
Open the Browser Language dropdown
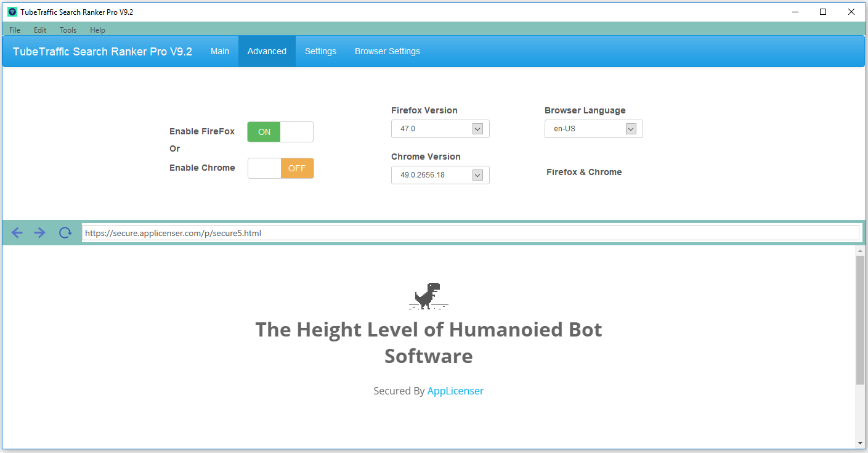click(630, 129)
